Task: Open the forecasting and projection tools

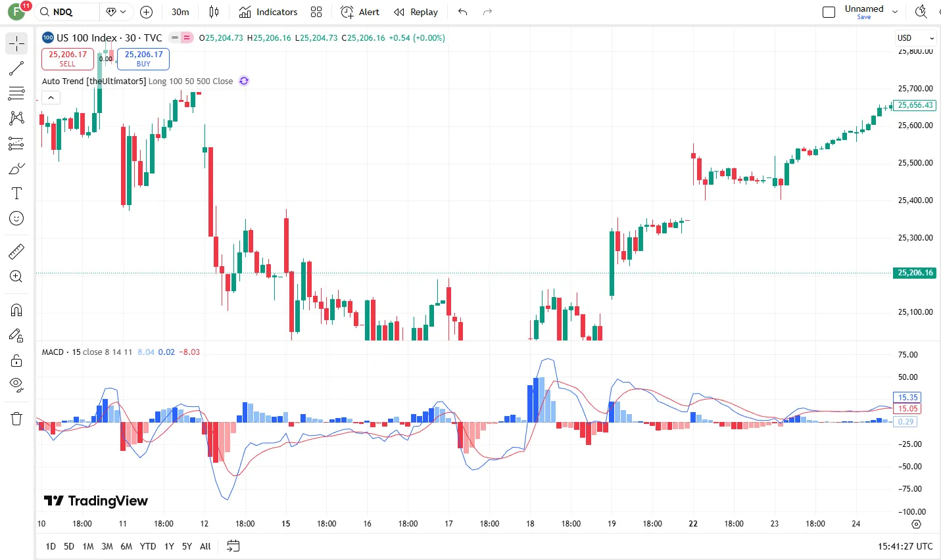Action: (16, 143)
